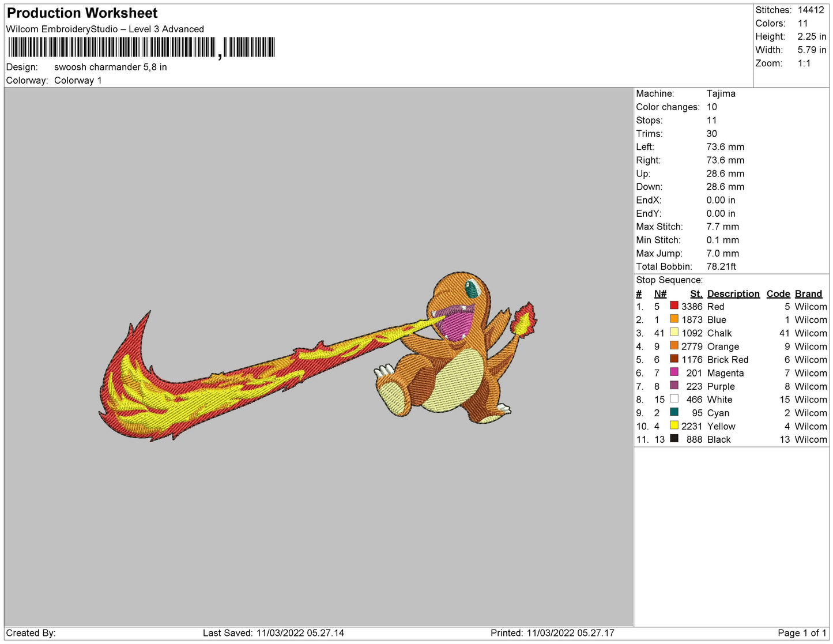
Task: Select the Yellow thread swatch
Action: (x=674, y=425)
